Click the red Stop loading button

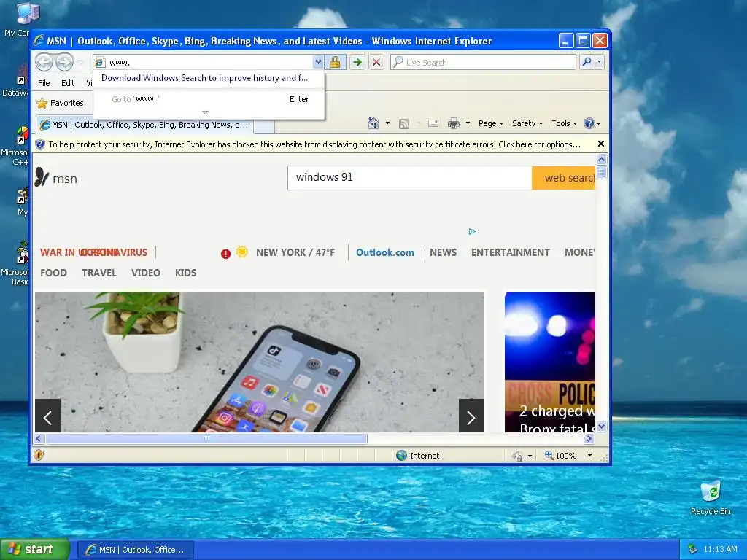376,63
